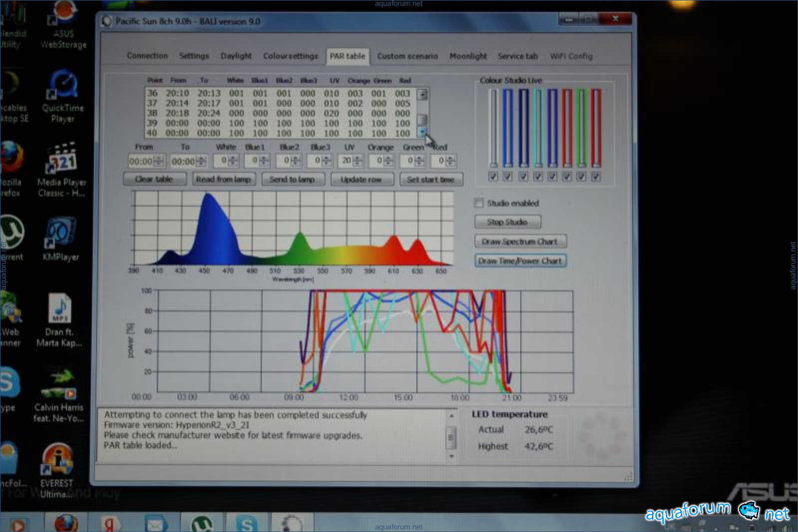
Task: Click the From time spinner arrows
Action: pos(159,161)
